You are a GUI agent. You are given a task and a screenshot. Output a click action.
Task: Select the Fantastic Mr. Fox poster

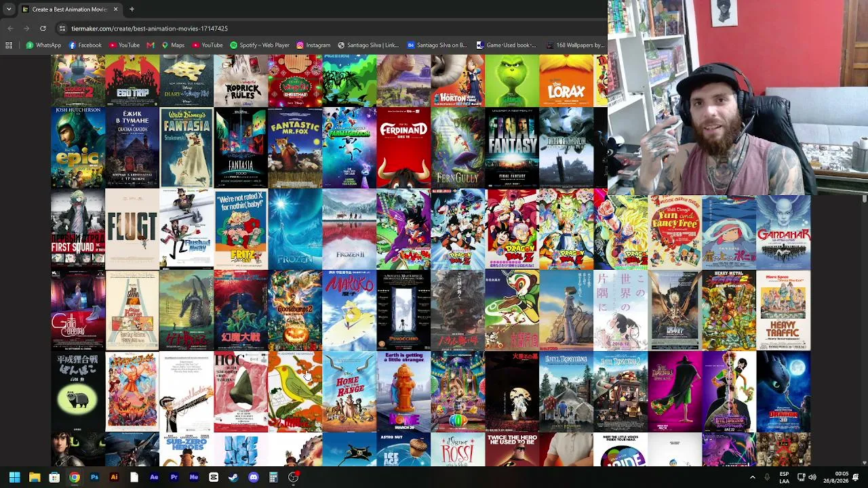pos(295,148)
